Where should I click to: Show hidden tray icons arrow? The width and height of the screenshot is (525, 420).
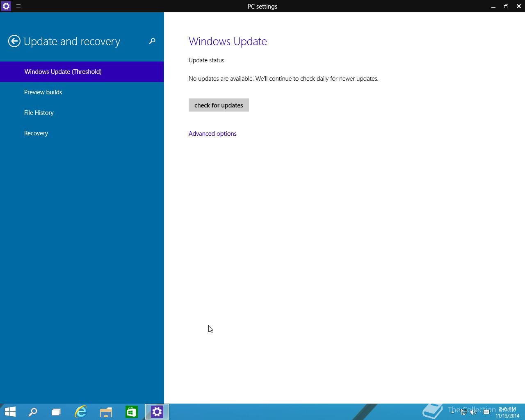[x=452, y=412]
